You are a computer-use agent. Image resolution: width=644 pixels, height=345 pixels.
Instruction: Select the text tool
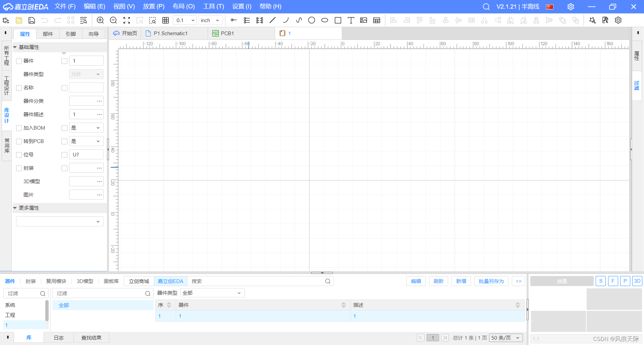(351, 20)
